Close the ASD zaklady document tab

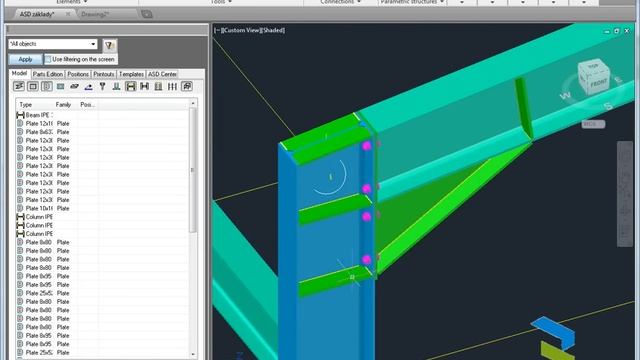[x=68, y=14]
